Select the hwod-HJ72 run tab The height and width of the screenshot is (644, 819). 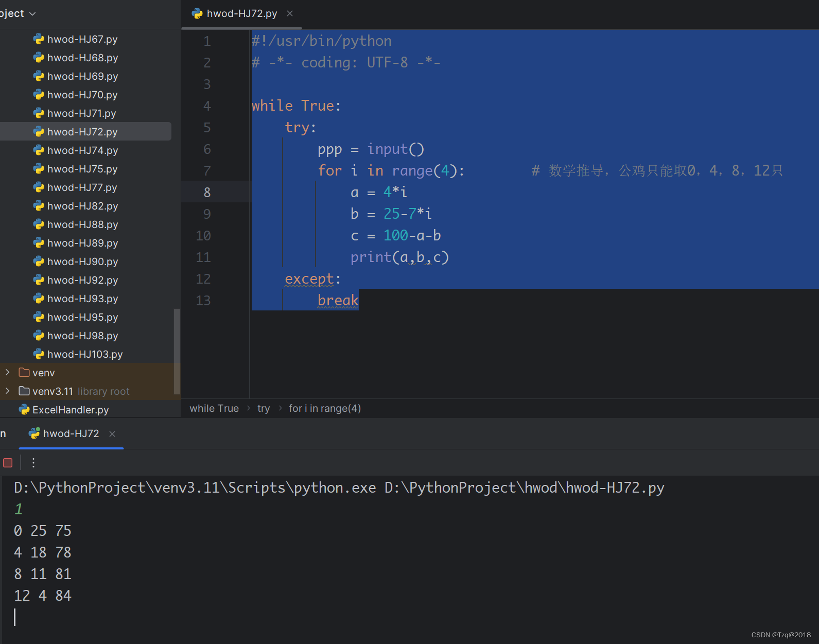point(71,433)
